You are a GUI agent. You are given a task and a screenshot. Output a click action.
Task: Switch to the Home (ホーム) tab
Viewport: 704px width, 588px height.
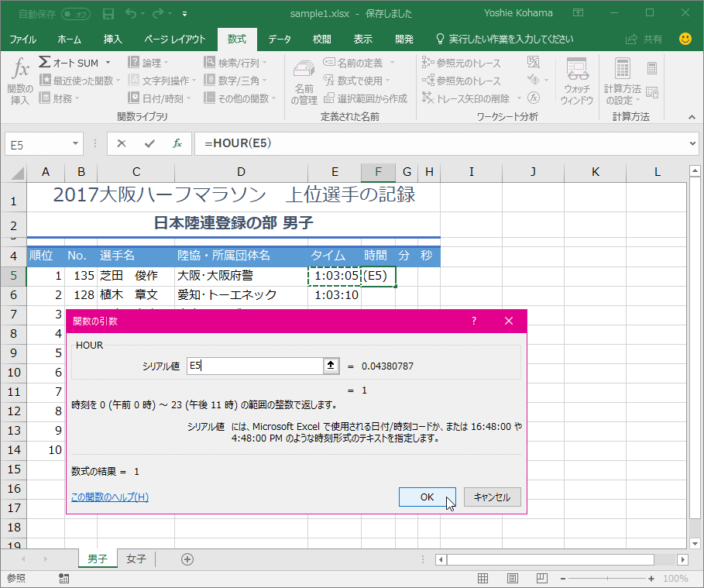click(69, 39)
